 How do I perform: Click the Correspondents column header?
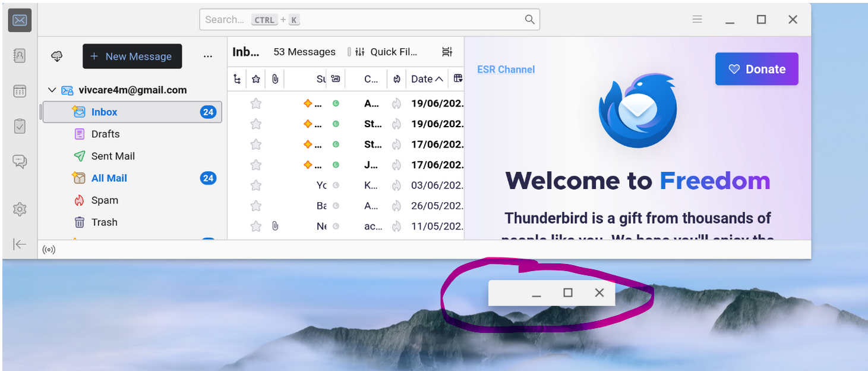pos(371,78)
